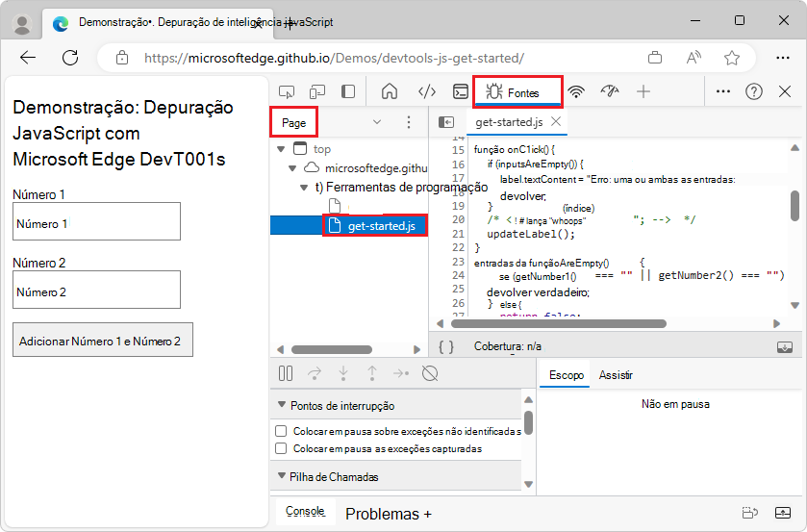The width and height of the screenshot is (807, 532).
Task: Select the Assistir tab
Action: pyautogui.click(x=616, y=375)
